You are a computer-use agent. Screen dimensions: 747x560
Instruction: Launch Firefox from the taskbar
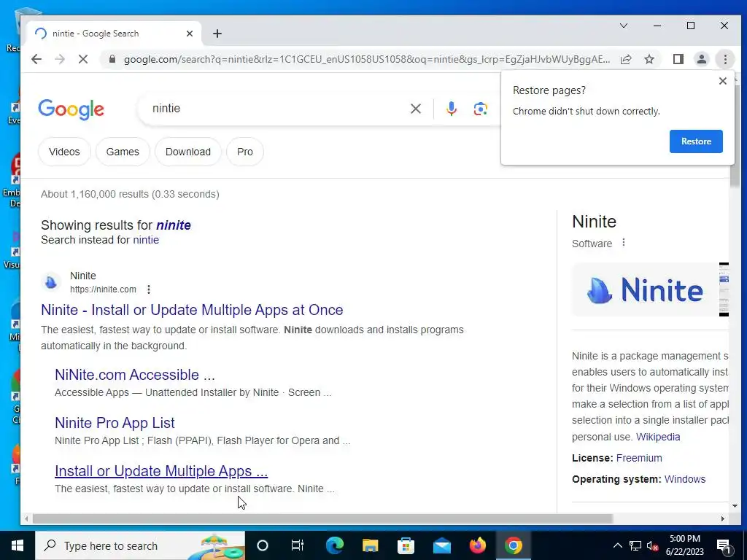[477, 545]
